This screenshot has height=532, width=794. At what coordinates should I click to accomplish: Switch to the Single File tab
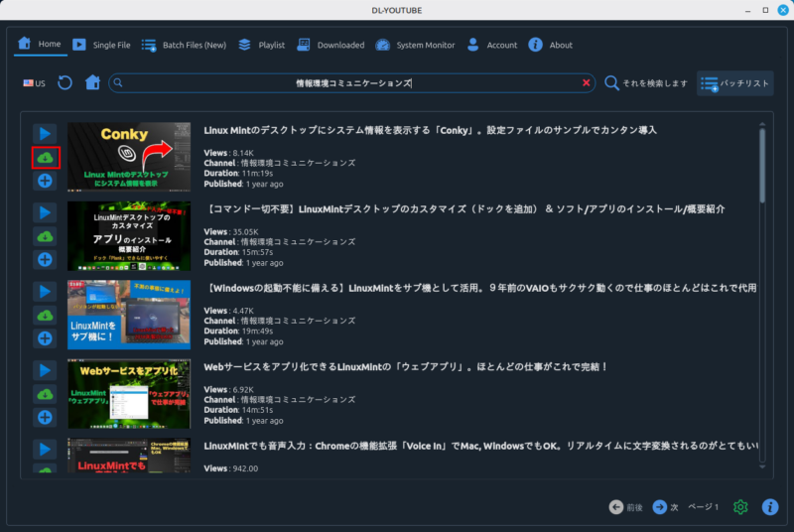pos(101,45)
